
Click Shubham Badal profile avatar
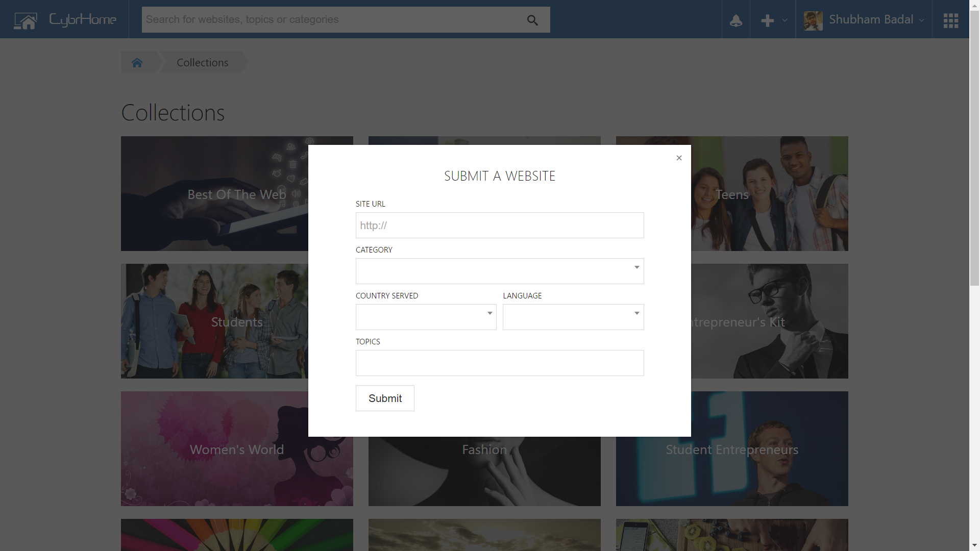point(813,20)
